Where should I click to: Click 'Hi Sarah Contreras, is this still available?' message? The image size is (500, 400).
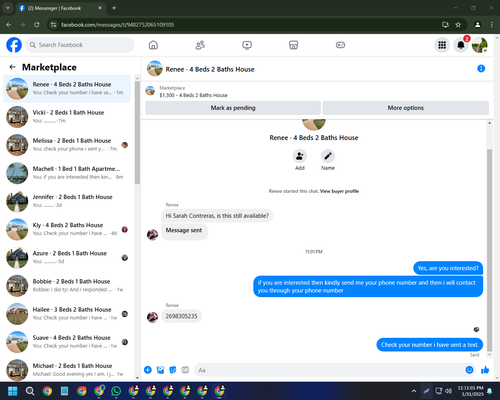217,216
